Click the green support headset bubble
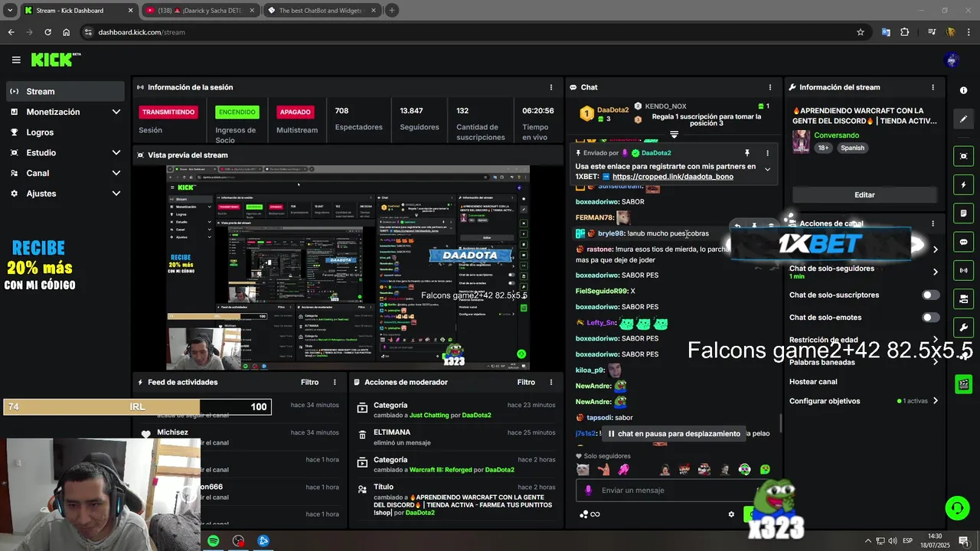This screenshot has width=980, height=551. point(956,507)
